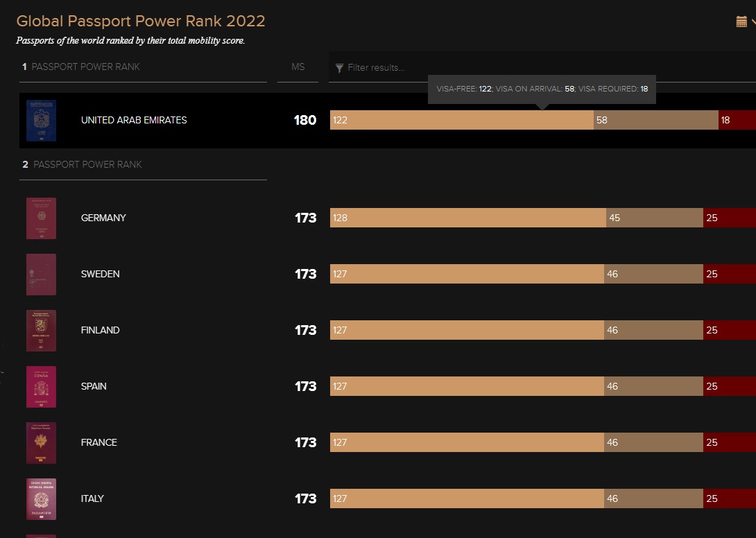The width and height of the screenshot is (756, 538).
Task: Click Italy's visa on arrival segment 46
Action: 653,498
